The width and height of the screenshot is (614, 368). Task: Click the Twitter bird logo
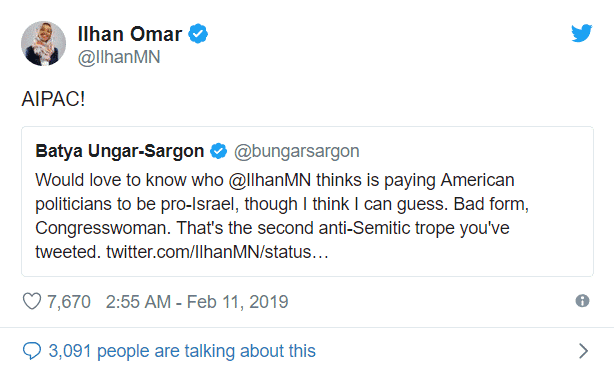point(581,33)
